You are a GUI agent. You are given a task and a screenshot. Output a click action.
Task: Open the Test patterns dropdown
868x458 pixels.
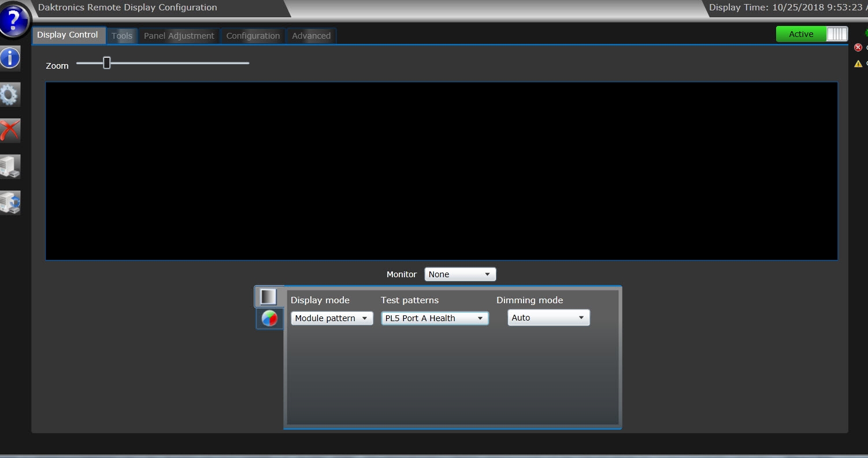point(435,318)
